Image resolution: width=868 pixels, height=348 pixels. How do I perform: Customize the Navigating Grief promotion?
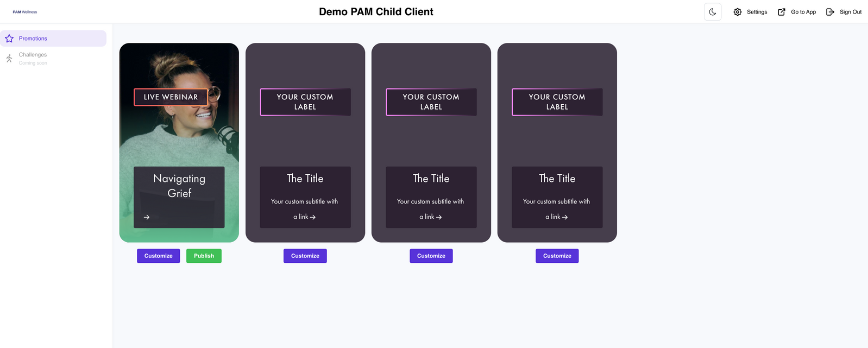pyautogui.click(x=158, y=255)
